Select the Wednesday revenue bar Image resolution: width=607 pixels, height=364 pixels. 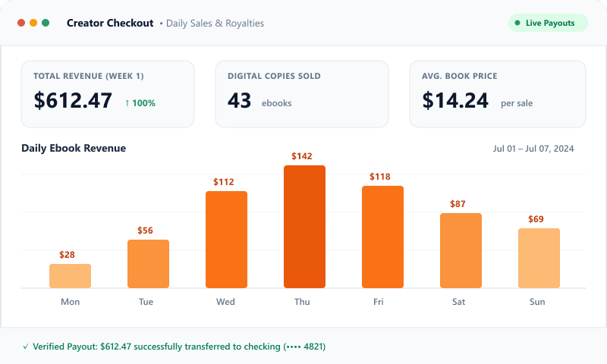[x=226, y=240]
